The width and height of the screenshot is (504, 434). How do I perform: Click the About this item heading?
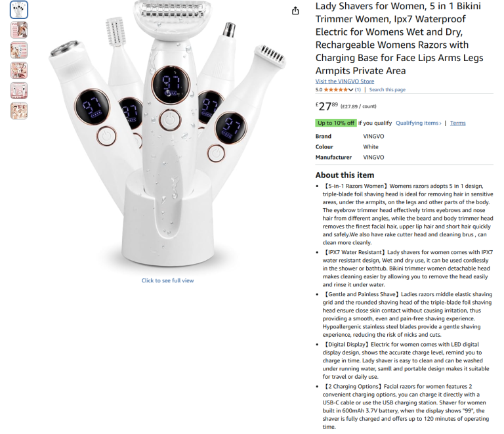pos(345,175)
